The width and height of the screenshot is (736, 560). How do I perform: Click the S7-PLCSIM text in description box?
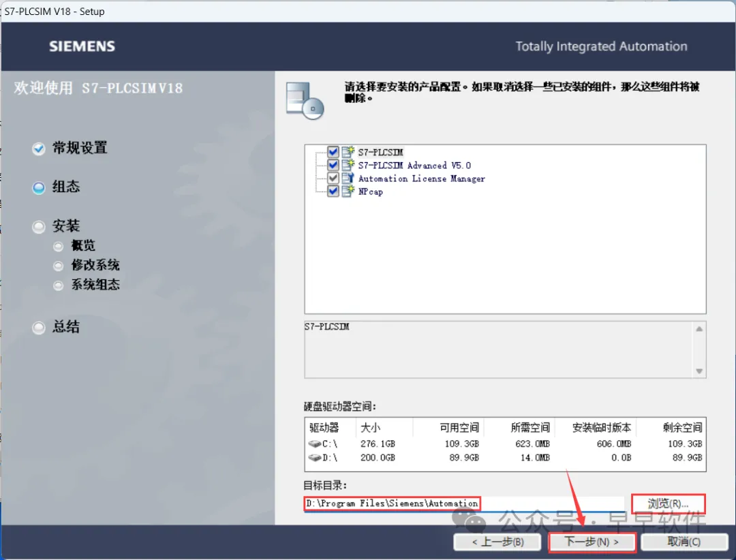click(x=326, y=327)
